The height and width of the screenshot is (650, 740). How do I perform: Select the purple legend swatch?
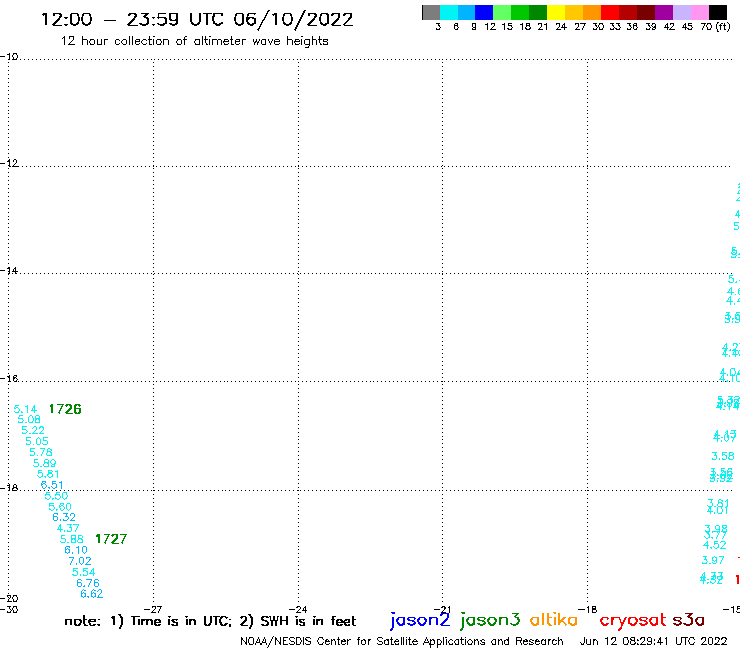664,12
